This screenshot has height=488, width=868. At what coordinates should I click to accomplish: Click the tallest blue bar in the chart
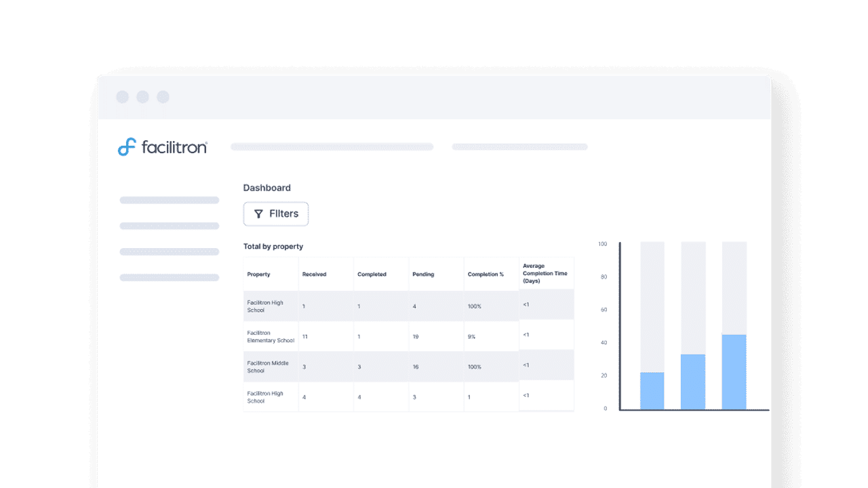tap(734, 372)
